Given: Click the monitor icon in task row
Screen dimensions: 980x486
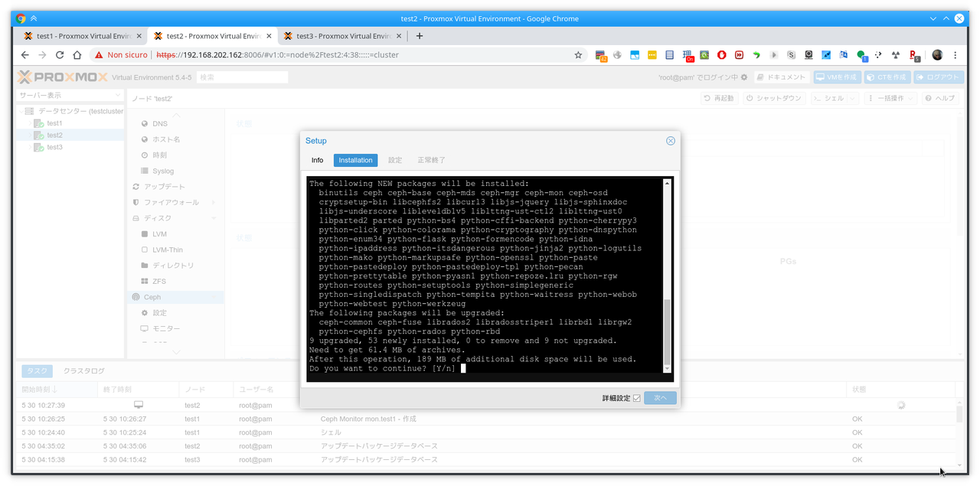Looking at the screenshot, I should 139,404.
